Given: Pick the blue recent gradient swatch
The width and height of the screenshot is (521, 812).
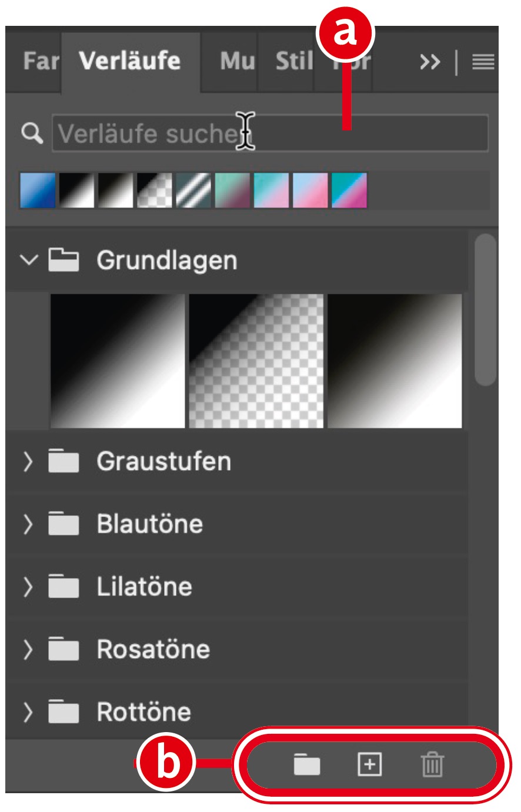Looking at the screenshot, I should click(38, 190).
